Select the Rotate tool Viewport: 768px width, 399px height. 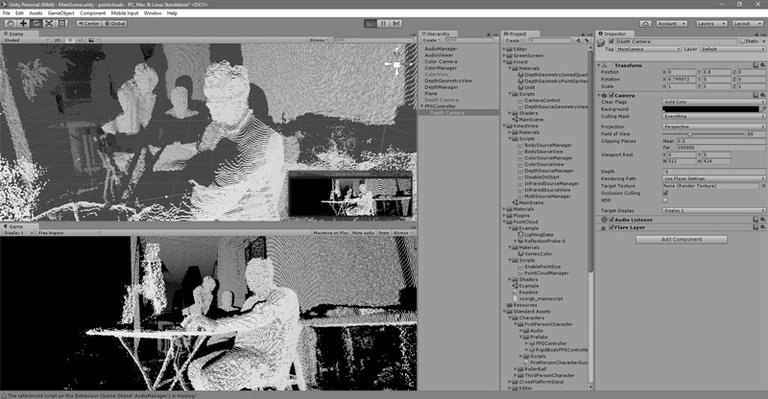[x=36, y=23]
